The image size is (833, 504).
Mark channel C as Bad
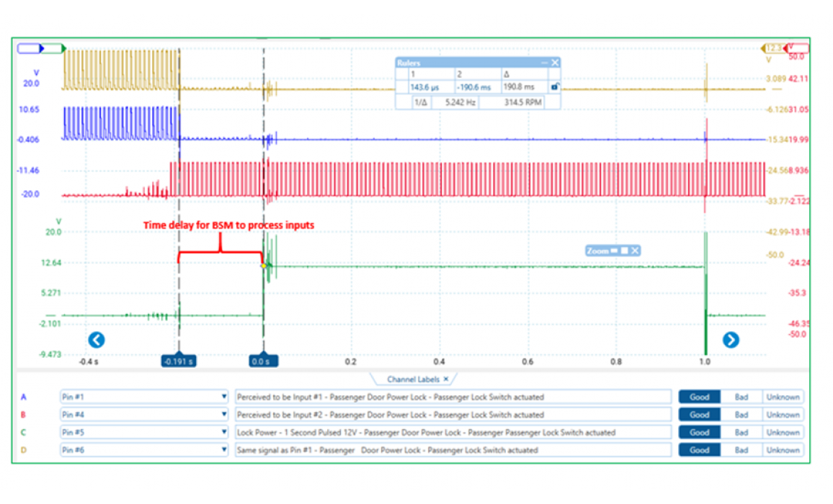[741, 433]
